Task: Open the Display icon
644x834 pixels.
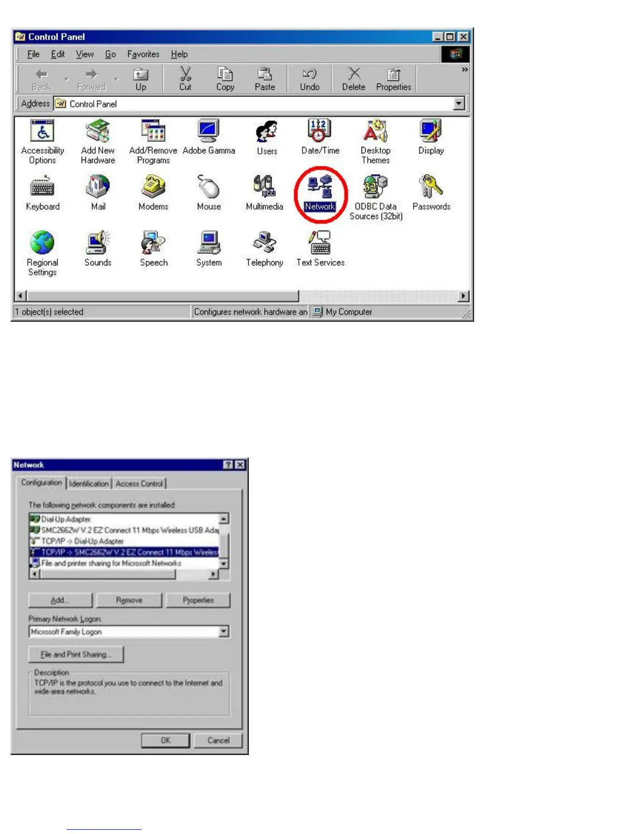Action: pos(431,137)
